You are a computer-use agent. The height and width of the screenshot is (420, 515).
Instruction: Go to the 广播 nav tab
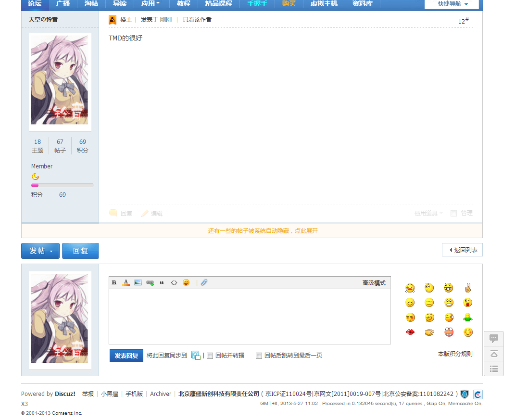click(x=63, y=4)
